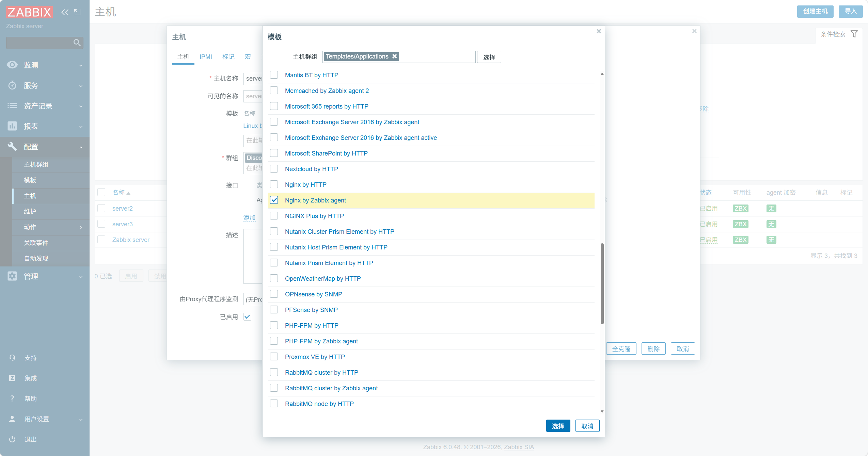
Task: Expand the services menu chevron
Action: (x=81, y=86)
